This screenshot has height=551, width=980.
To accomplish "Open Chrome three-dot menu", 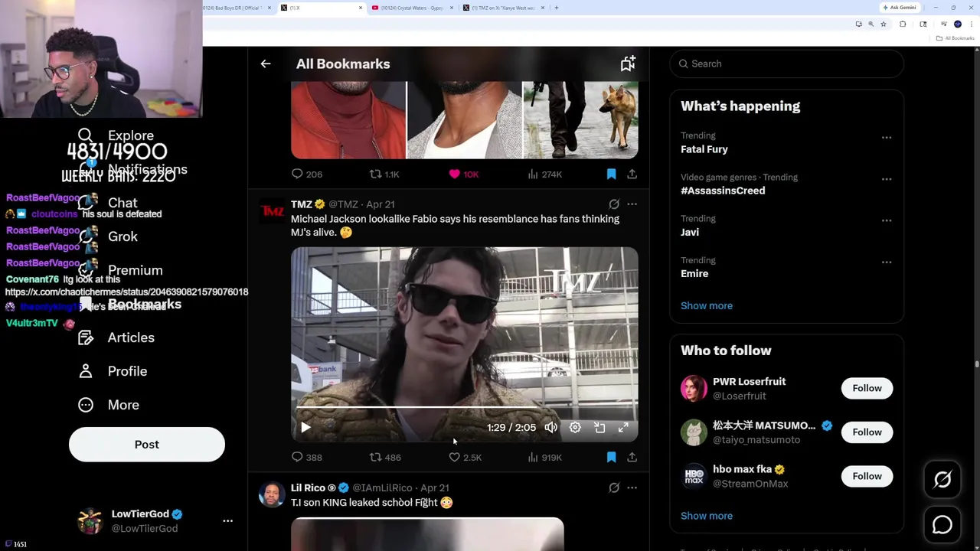I will coord(972,24).
